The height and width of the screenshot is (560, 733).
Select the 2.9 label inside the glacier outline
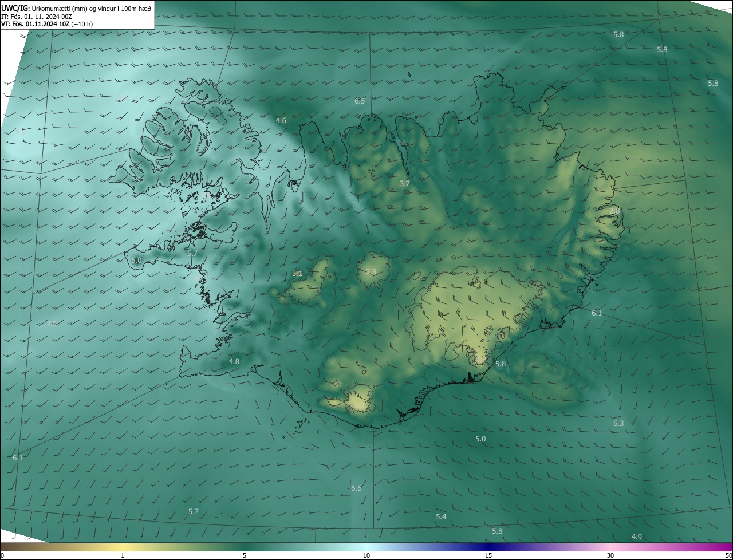pyautogui.click(x=371, y=271)
